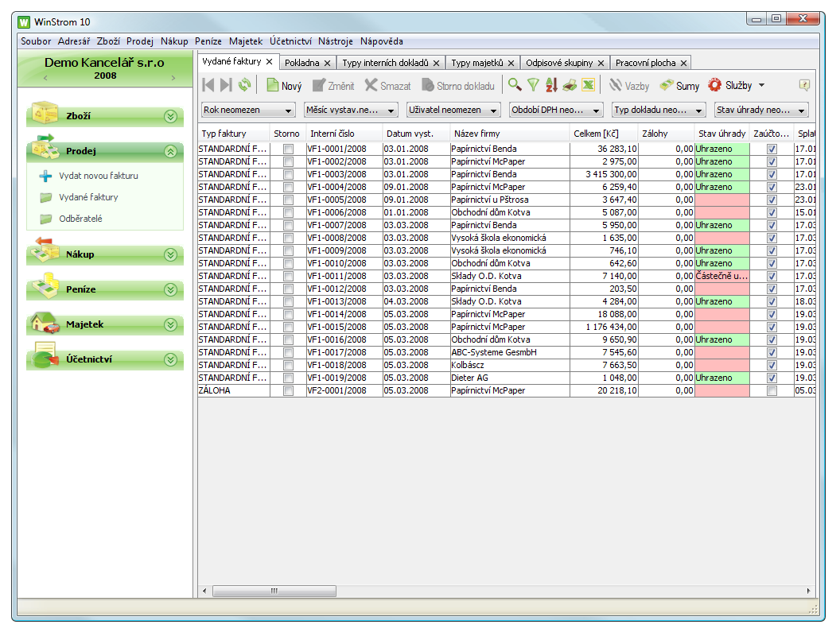
Task: Expand the Účetnictví sidebar section
Action: [x=170, y=360]
